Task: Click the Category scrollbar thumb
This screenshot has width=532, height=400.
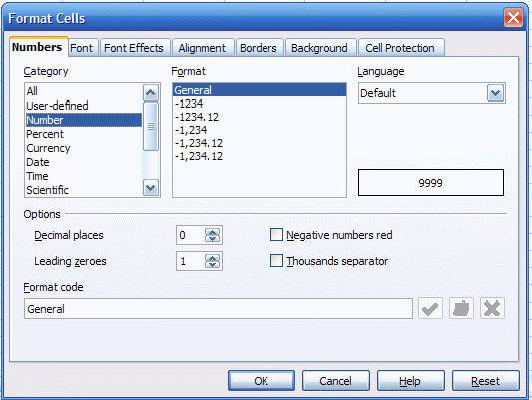Action: [x=151, y=126]
